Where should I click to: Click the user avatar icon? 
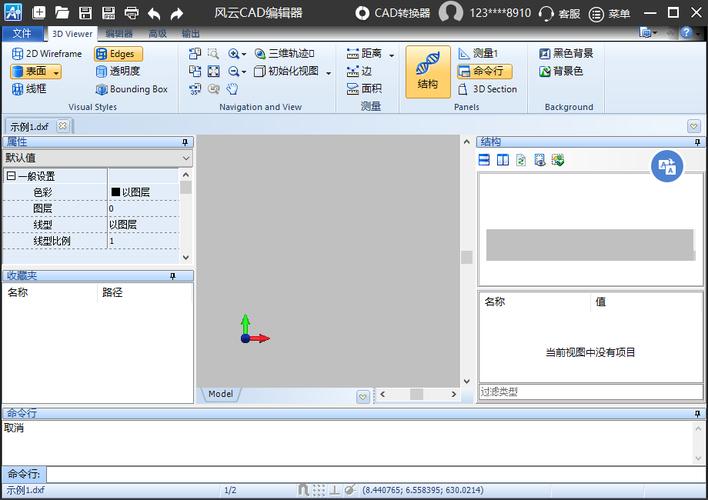450,12
